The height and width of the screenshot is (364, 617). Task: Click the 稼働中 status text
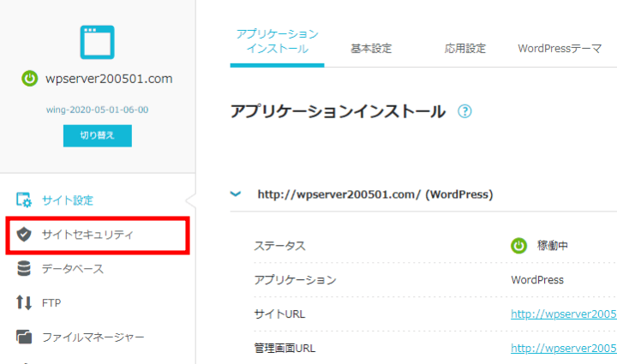pos(553,246)
